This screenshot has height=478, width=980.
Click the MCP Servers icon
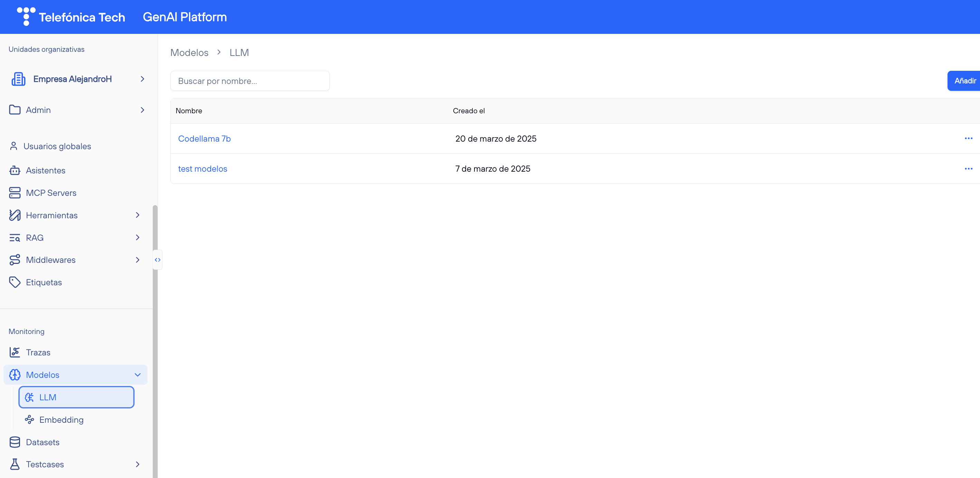pyautogui.click(x=15, y=193)
